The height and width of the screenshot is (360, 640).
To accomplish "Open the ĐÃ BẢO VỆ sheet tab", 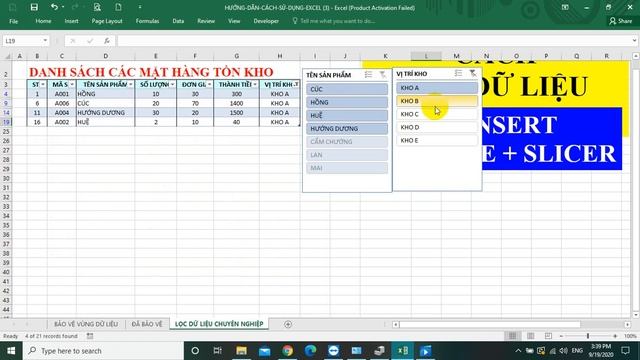I will coord(147,324).
